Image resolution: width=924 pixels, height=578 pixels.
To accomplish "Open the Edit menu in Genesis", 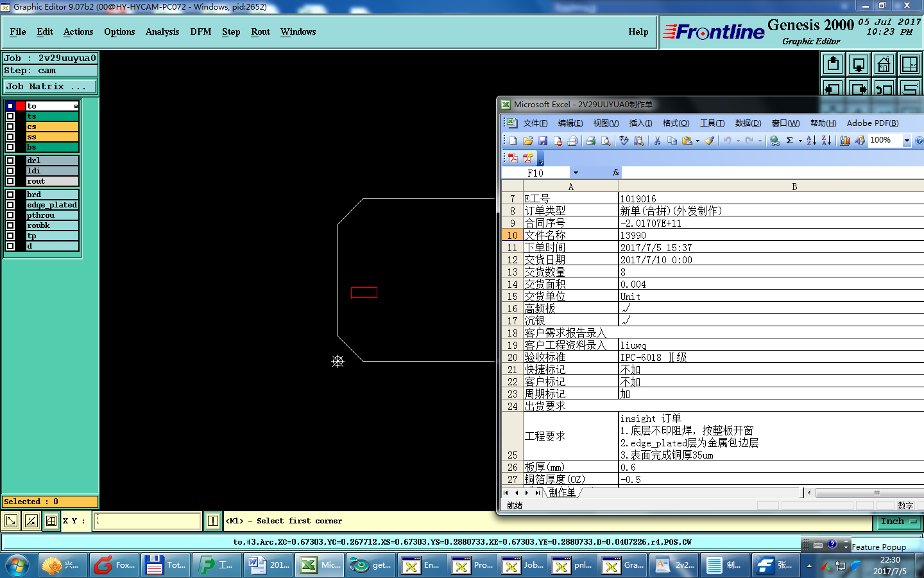I will coord(45,31).
